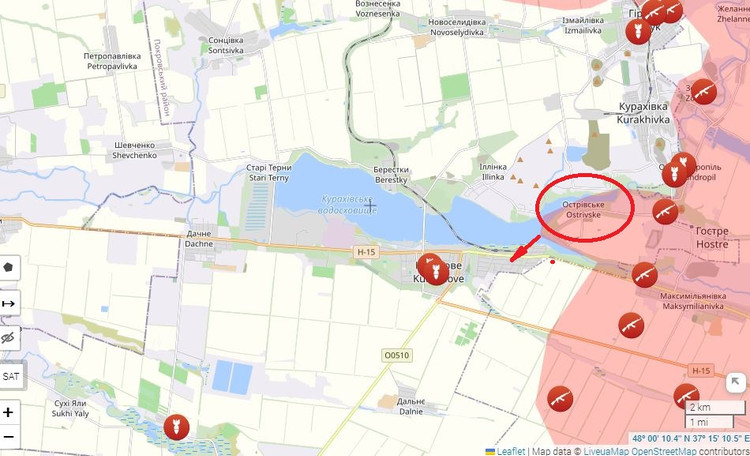Open the Leaflet link
The width and height of the screenshot is (750, 456).
tap(510, 451)
